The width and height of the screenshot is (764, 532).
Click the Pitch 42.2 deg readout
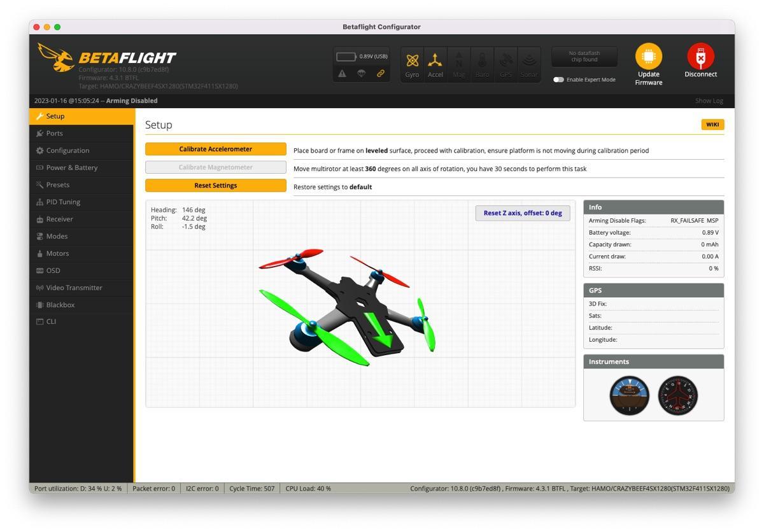pyautogui.click(x=179, y=218)
